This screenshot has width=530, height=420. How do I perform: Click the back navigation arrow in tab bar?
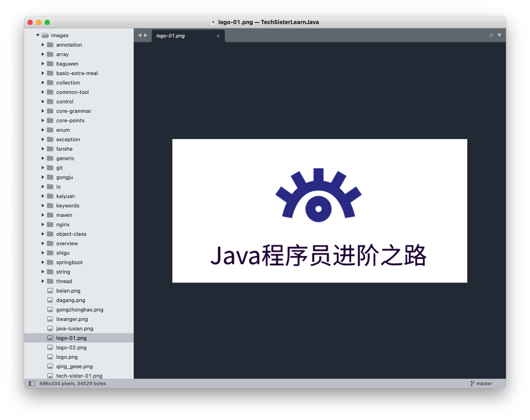[140, 35]
